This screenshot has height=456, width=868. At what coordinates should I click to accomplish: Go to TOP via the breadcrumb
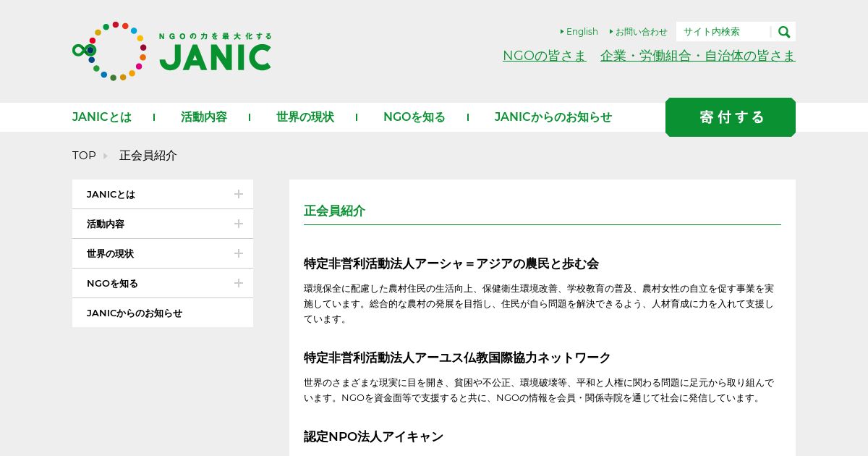click(84, 156)
